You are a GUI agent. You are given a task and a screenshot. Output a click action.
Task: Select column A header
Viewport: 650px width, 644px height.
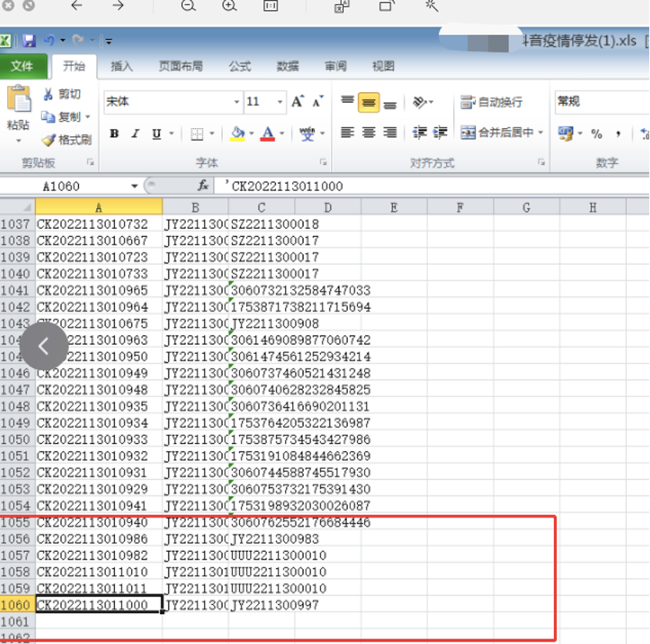point(98,207)
